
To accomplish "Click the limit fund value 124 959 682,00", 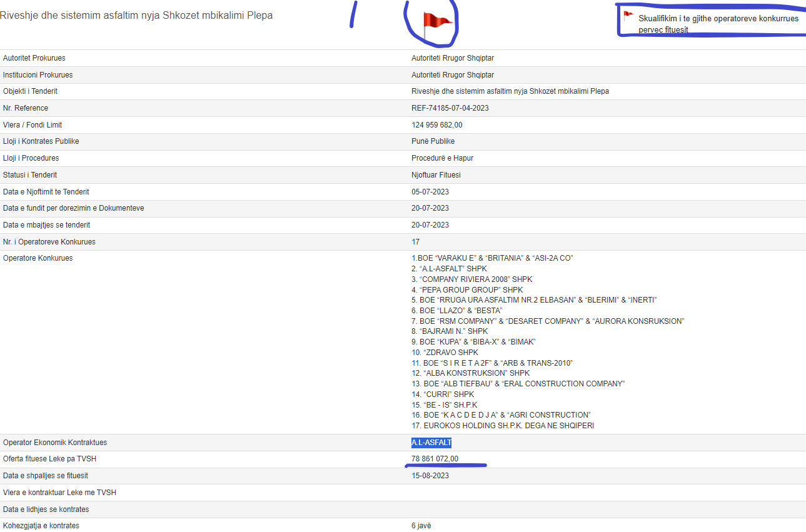I will point(436,125).
